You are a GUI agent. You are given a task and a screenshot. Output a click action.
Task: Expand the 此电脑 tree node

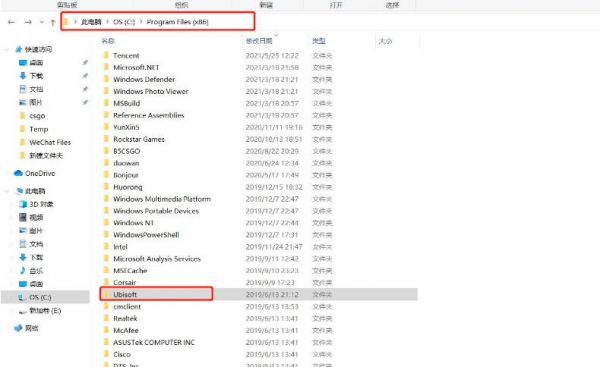pos(7,191)
